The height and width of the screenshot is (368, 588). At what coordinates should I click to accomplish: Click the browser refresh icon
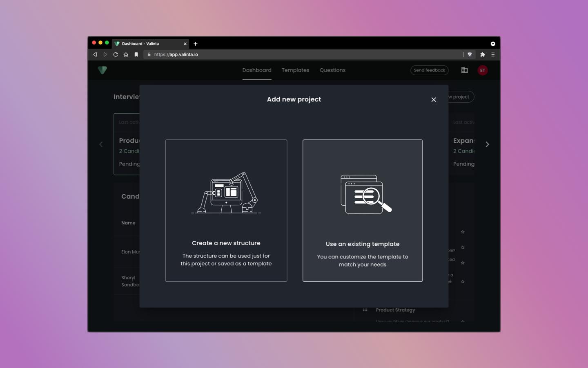tap(116, 54)
